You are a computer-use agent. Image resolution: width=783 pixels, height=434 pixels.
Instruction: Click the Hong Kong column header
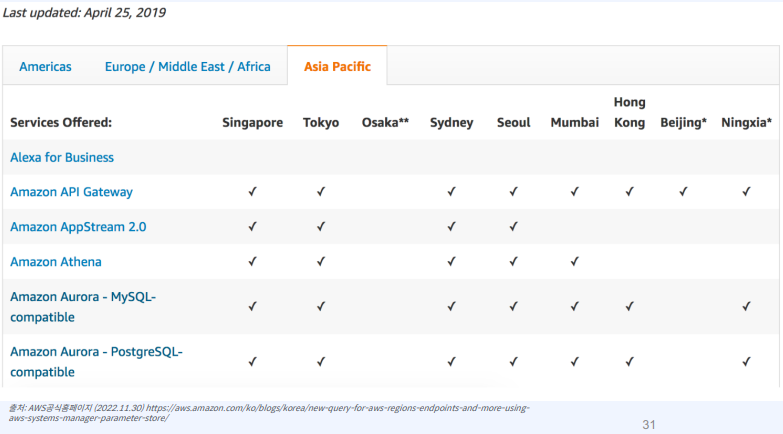[x=630, y=112]
